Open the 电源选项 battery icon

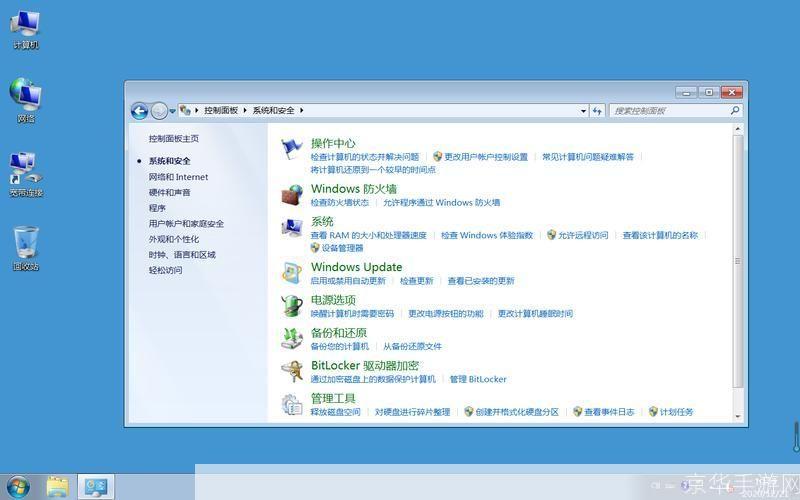pyautogui.click(x=292, y=306)
